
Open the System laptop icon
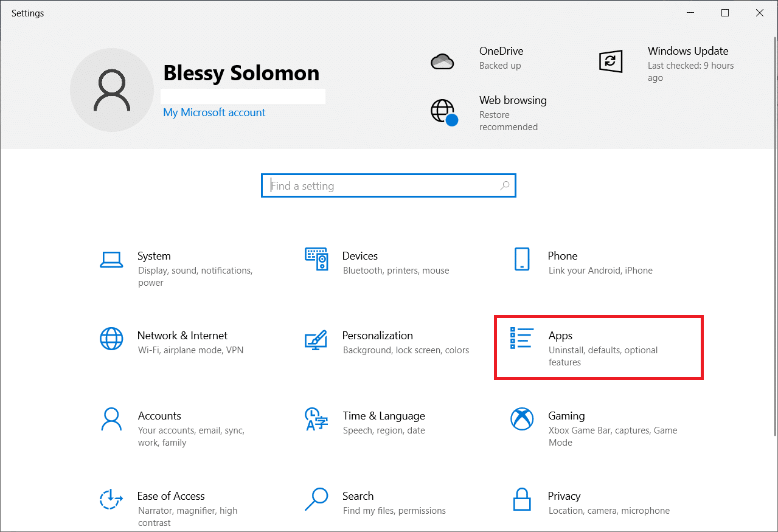(x=111, y=260)
